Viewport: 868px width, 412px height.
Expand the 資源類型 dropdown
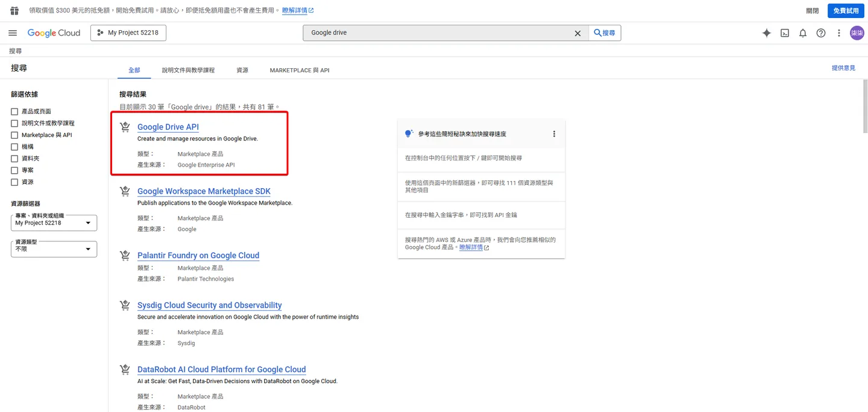54,249
